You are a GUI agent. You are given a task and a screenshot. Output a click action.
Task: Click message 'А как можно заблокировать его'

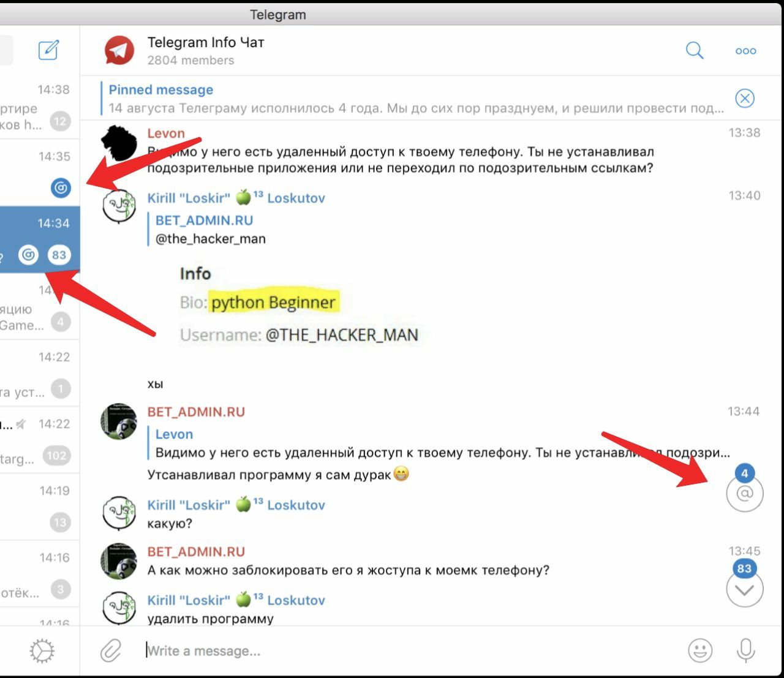(x=349, y=570)
